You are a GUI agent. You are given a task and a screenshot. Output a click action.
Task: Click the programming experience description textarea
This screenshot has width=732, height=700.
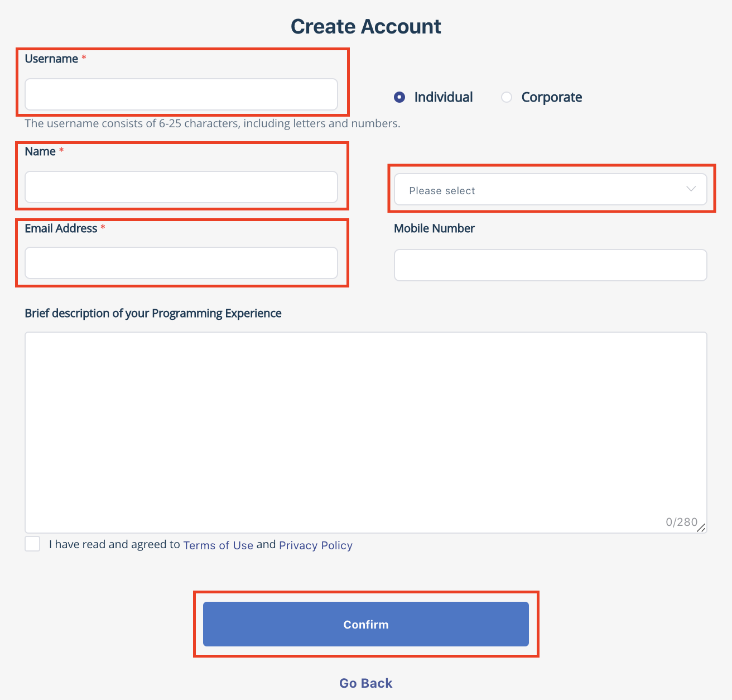coord(365,430)
